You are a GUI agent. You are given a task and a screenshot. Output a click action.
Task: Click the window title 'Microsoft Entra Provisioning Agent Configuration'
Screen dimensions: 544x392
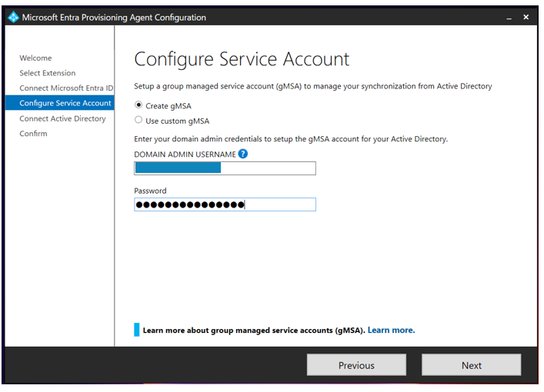coord(114,18)
